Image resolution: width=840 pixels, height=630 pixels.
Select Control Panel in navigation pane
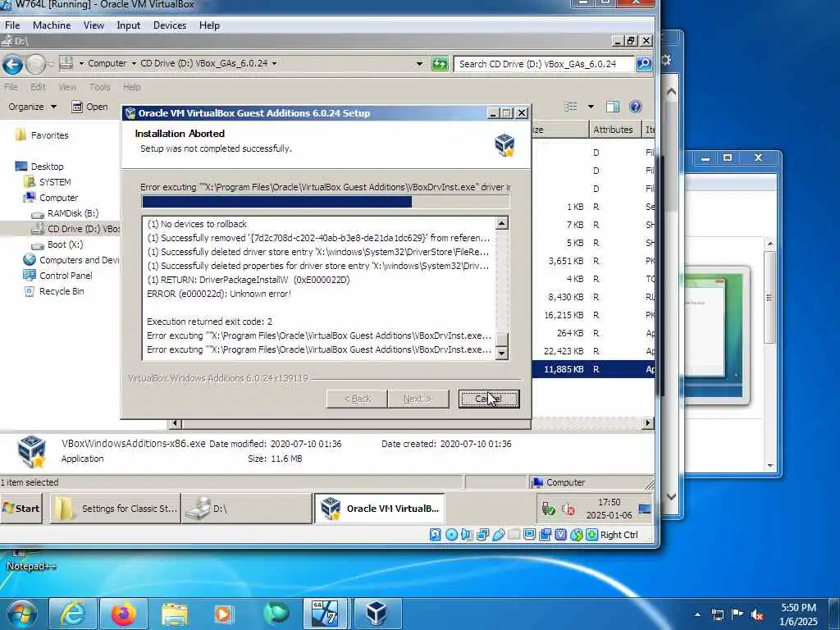(x=58, y=276)
